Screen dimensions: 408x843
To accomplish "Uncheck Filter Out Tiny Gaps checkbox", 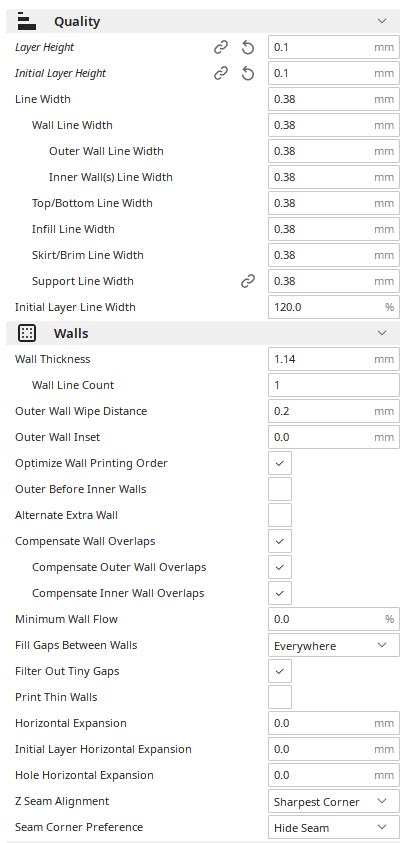I will (280, 671).
